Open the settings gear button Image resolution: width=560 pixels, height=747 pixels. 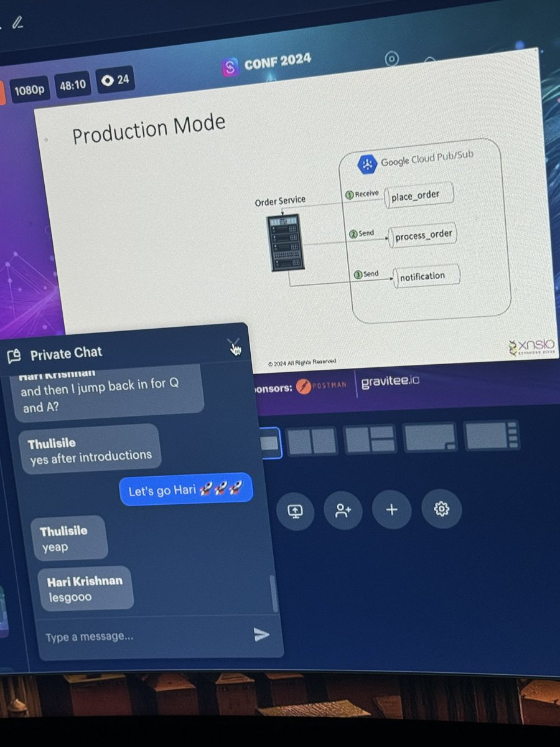click(x=441, y=508)
